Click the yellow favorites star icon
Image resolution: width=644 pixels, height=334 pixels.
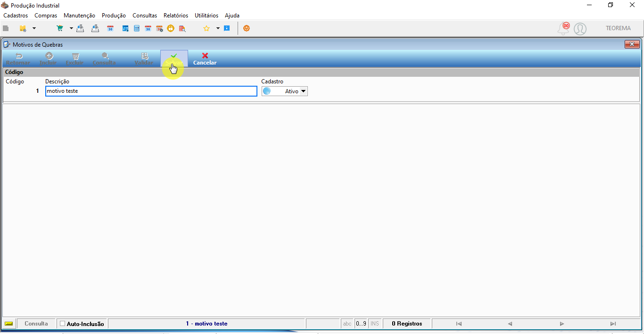[206, 28]
